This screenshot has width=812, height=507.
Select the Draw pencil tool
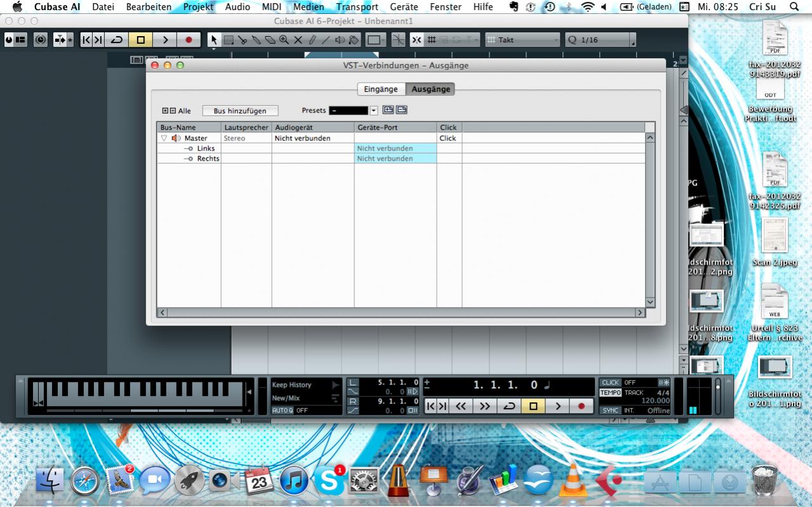coord(312,39)
